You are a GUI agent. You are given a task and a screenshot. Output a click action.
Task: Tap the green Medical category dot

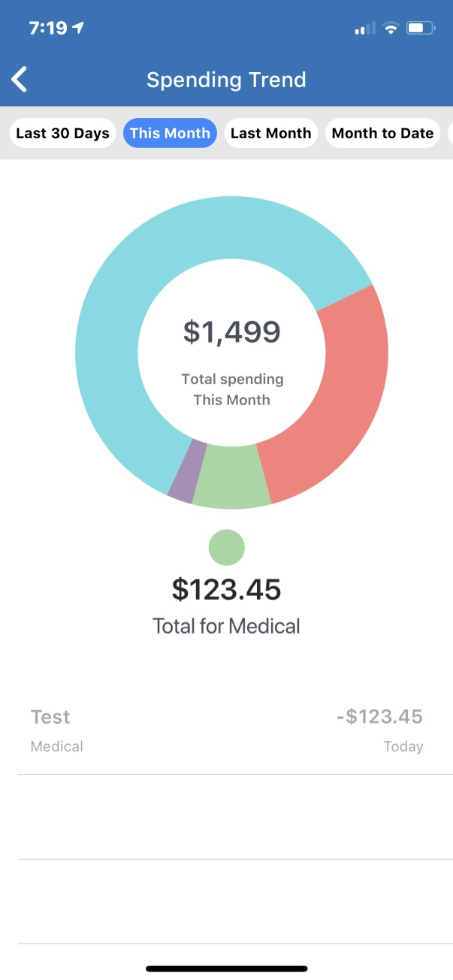226,547
